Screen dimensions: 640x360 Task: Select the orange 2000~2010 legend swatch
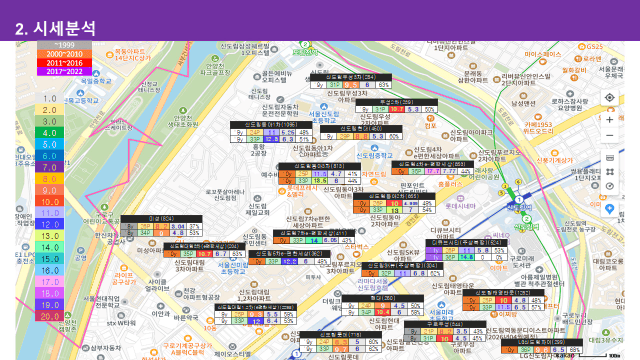pos(64,54)
